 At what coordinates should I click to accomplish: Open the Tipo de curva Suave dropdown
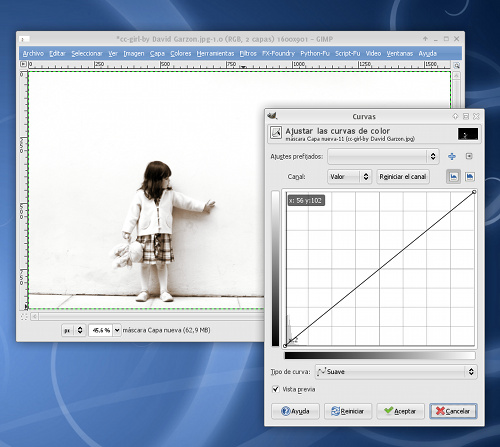click(396, 371)
